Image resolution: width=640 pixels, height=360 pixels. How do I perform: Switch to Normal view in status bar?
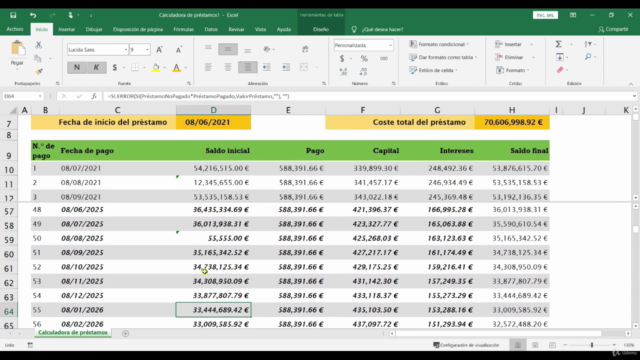518,345
